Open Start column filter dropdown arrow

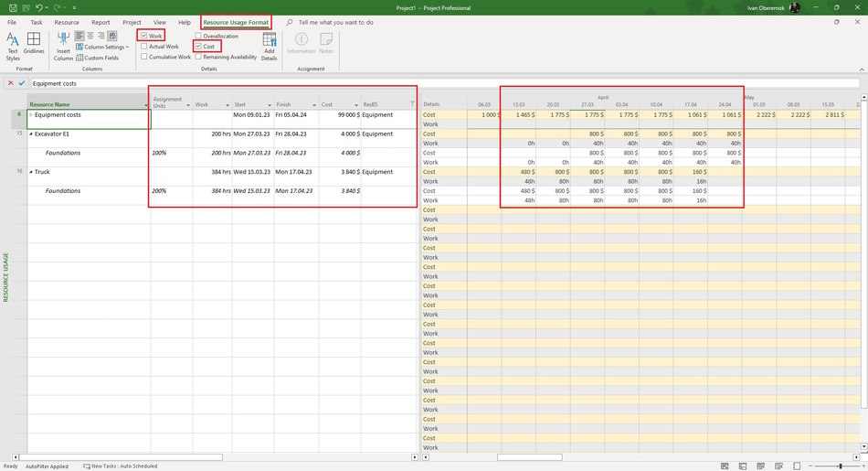pyautogui.click(x=270, y=105)
